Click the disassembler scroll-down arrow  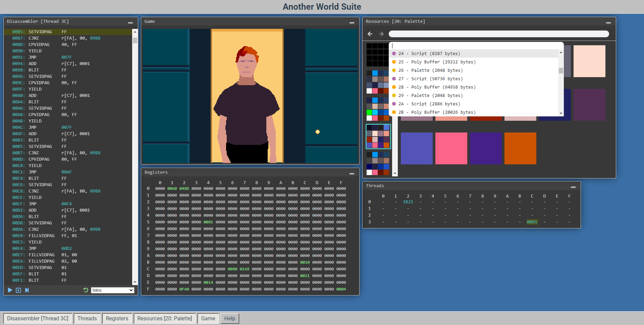coord(135,282)
